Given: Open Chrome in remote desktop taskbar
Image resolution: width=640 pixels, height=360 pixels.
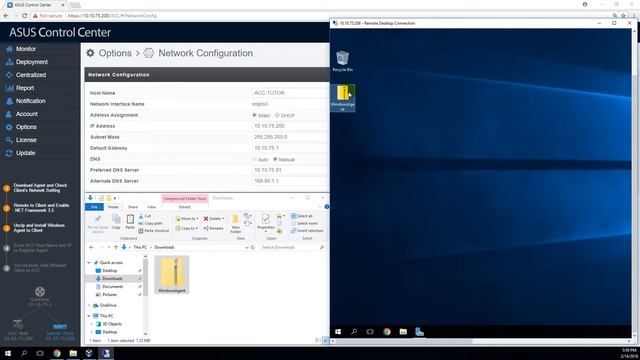Looking at the screenshot, I should (387, 332).
